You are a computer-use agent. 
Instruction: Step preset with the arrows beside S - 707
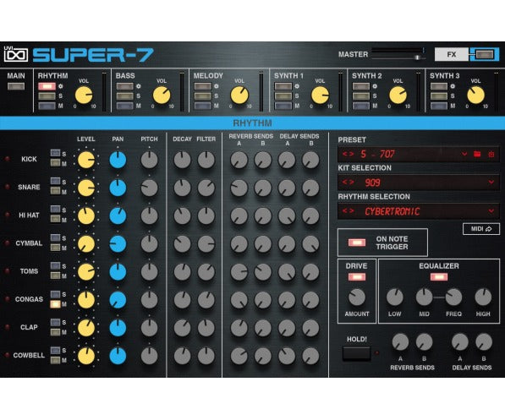(349, 154)
